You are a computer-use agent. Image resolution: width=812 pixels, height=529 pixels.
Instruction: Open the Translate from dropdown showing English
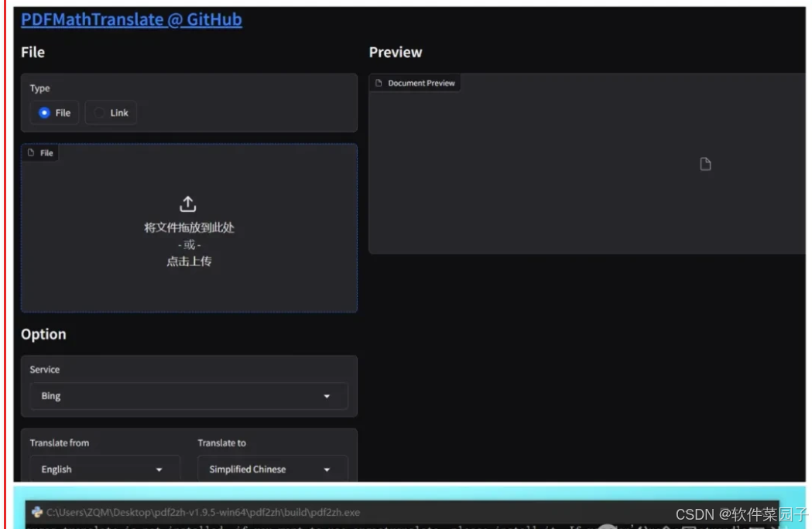click(x=105, y=469)
